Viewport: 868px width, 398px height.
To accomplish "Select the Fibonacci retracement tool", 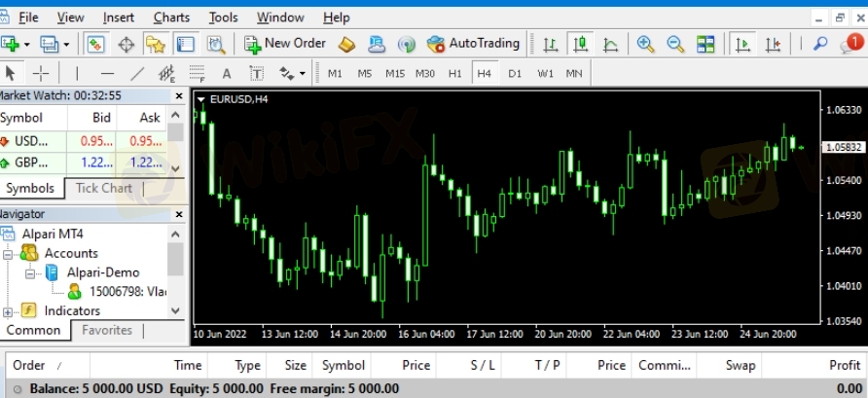I will (198, 73).
